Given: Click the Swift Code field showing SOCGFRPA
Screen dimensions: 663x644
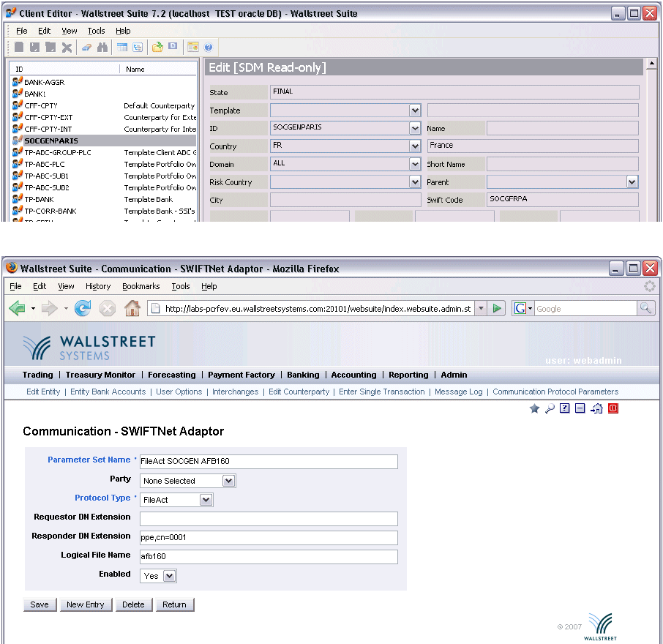Looking at the screenshot, I should coord(562,199).
